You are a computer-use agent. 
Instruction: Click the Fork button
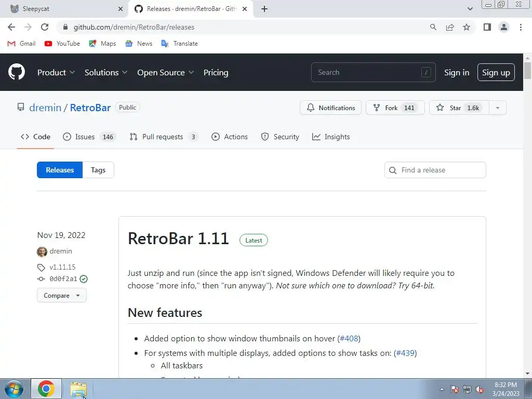[395, 108]
